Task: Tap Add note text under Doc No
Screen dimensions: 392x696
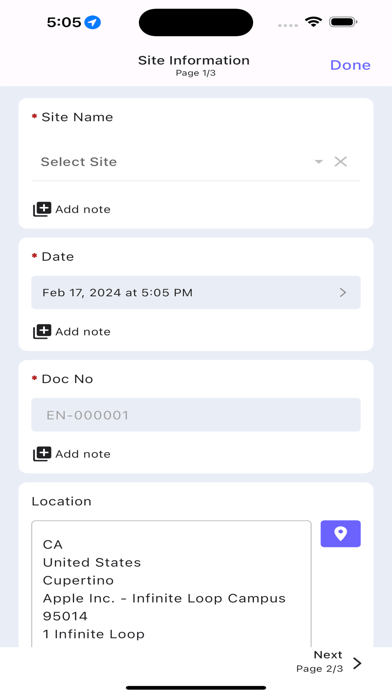Action: click(x=83, y=454)
